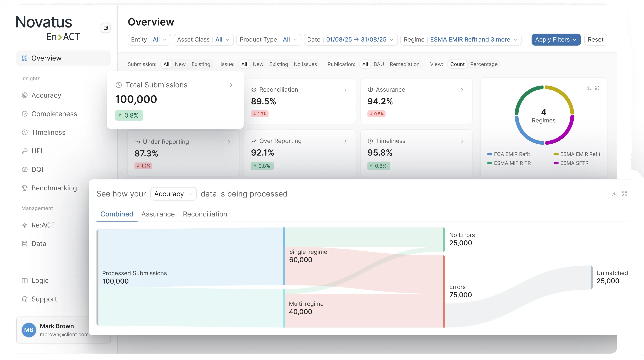This screenshot has width=644, height=360.
Task: Set the Publication filter to Remediation
Action: [x=404, y=64]
